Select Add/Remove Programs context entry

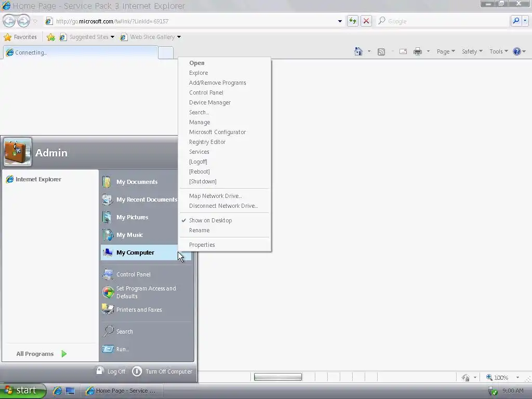pos(224,83)
